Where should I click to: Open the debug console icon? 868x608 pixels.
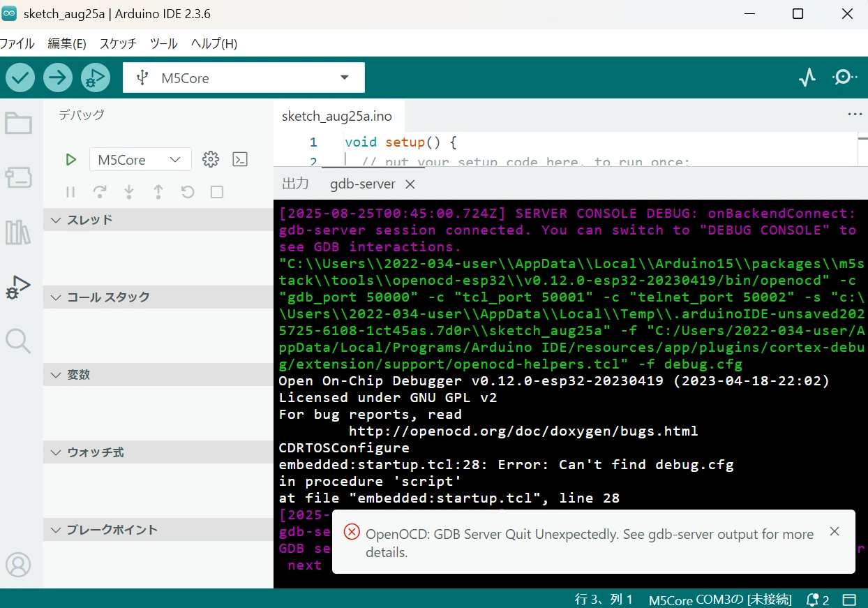[x=240, y=159]
